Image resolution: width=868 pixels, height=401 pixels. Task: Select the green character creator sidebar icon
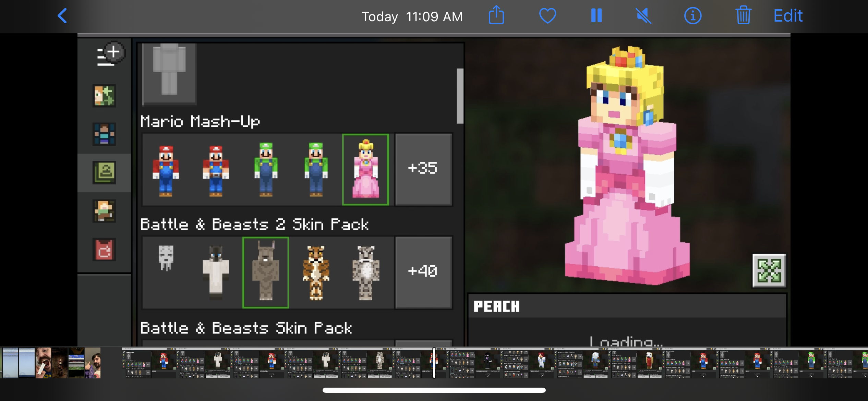pyautogui.click(x=104, y=96)
